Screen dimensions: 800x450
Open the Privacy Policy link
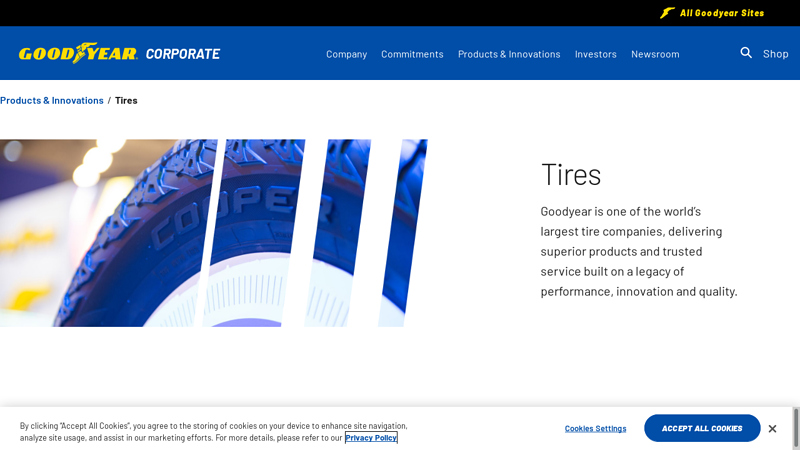[371, 438]
